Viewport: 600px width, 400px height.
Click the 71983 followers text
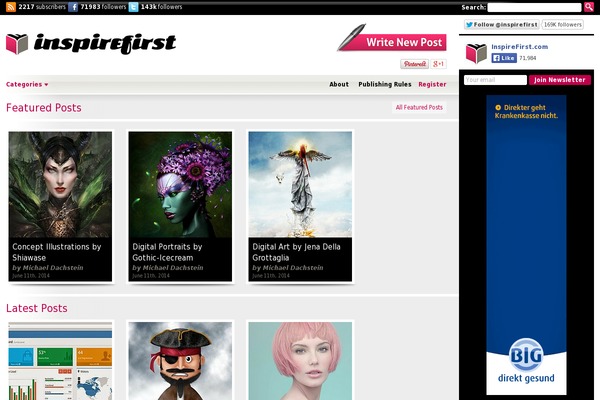[x=103, y=7]
